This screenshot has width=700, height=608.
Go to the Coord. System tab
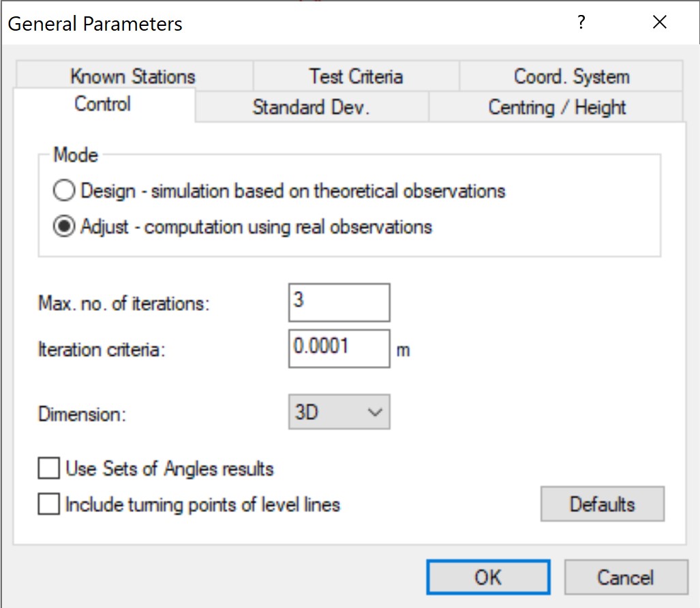[x=571, y=76]
